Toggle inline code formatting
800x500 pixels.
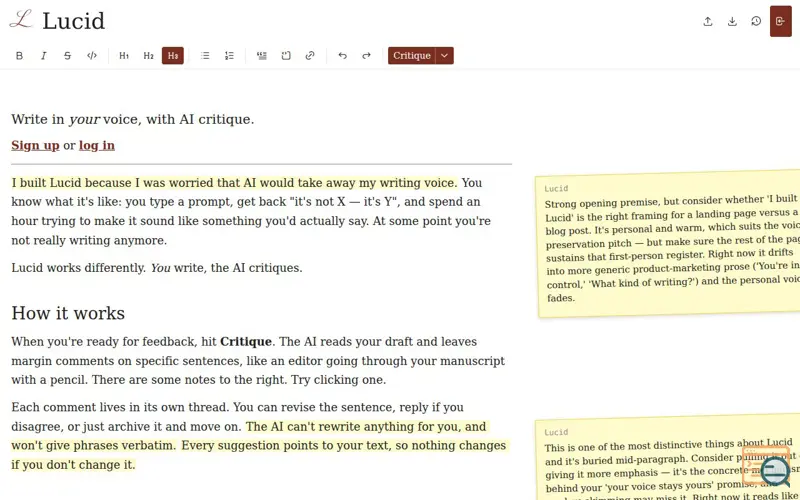(92, 56)
